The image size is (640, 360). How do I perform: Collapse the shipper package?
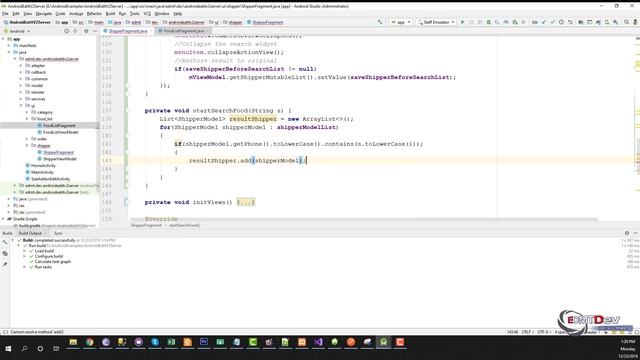27,145
